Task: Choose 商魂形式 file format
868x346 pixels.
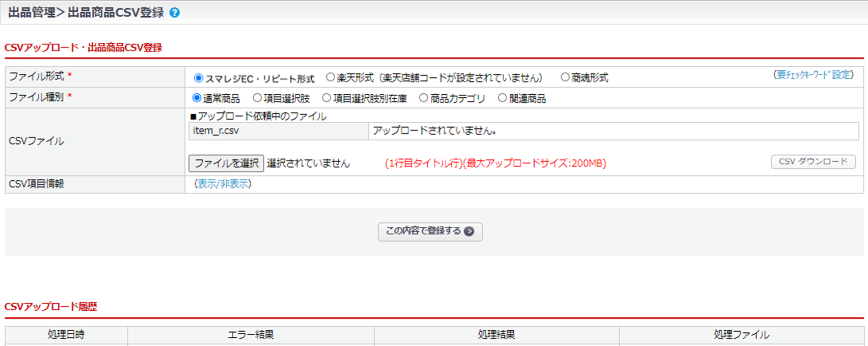Action: tap(565, 77)
